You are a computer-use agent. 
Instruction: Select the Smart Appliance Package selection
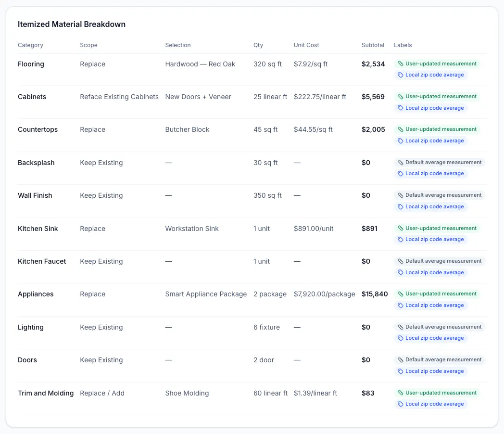click(x=206, y=294)
